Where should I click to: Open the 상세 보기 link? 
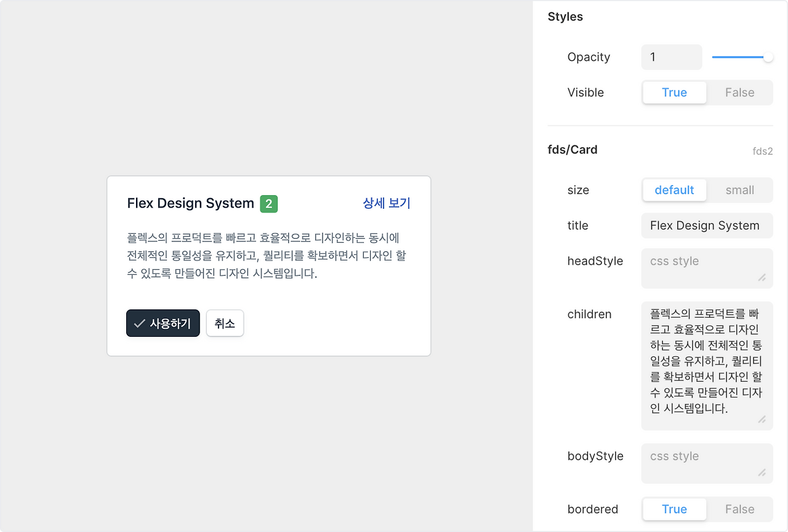387,203
